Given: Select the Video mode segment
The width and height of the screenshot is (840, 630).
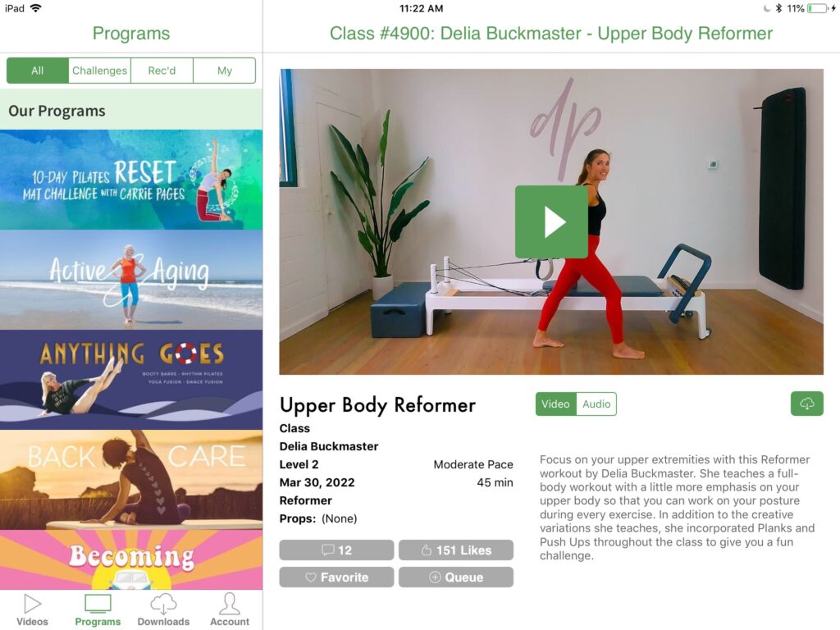Looking at the screenshot, I should pyautogui.click(x=555, y=404).
